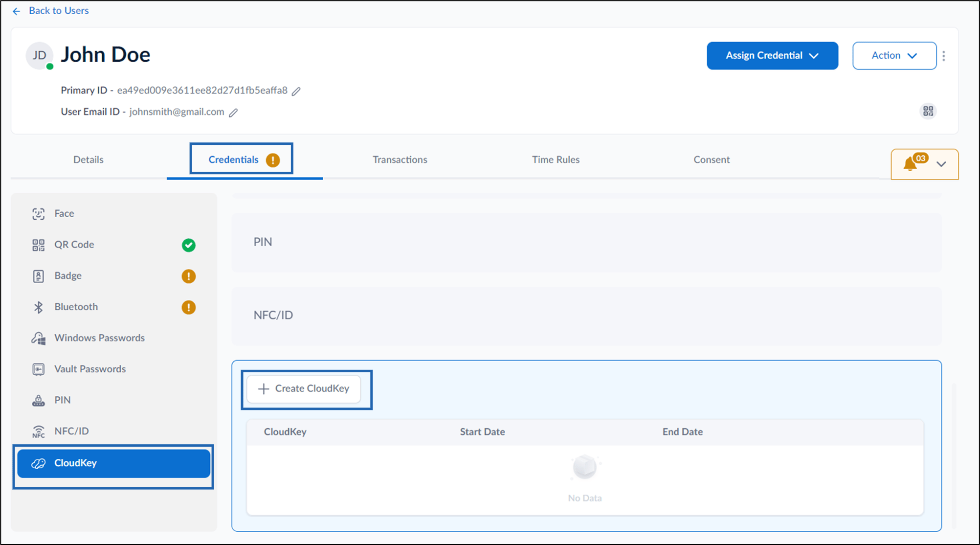Viewport: 980px width, 545px height.
Task: Click the Create CloudKey button
Action: pos(304,389)
